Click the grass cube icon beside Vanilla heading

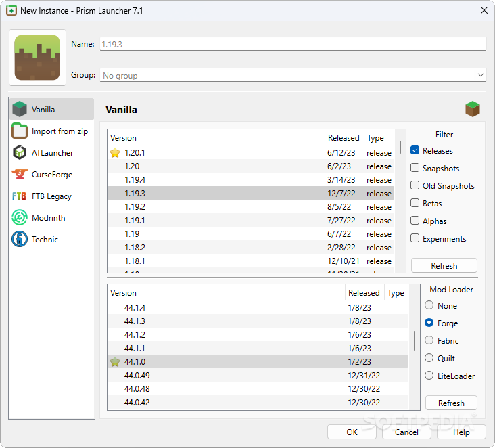tap(473, 109)
